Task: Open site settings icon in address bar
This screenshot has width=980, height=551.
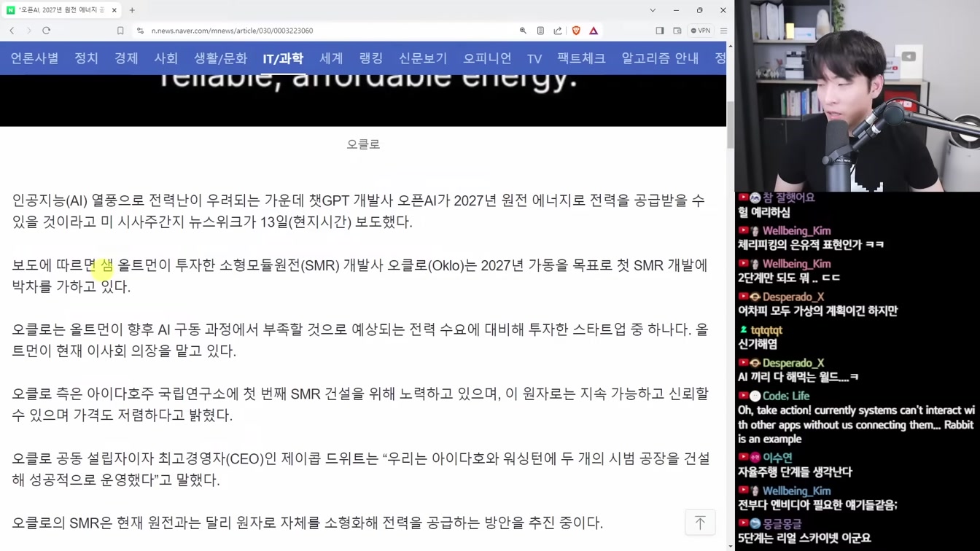Action: (x=141, y=31)
